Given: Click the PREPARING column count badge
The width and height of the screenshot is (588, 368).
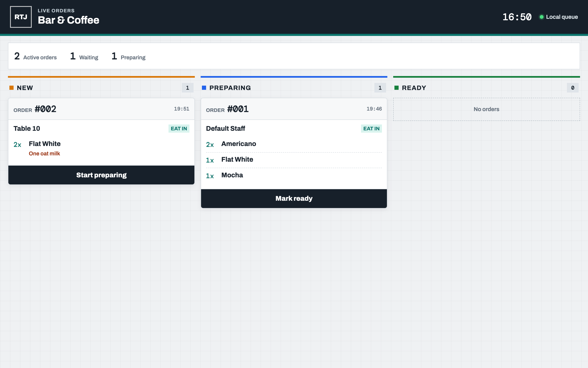Looking at the screenshot, I should (380, 88).
